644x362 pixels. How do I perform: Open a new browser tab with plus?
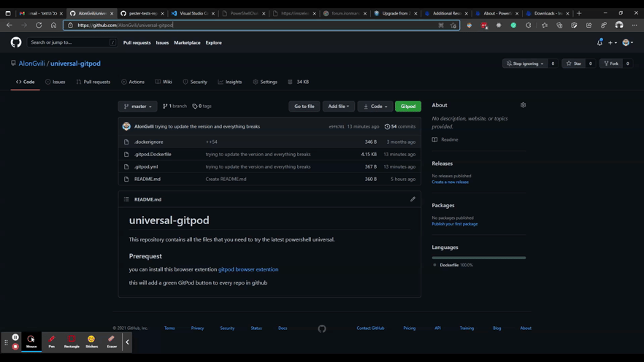[579, 13]
